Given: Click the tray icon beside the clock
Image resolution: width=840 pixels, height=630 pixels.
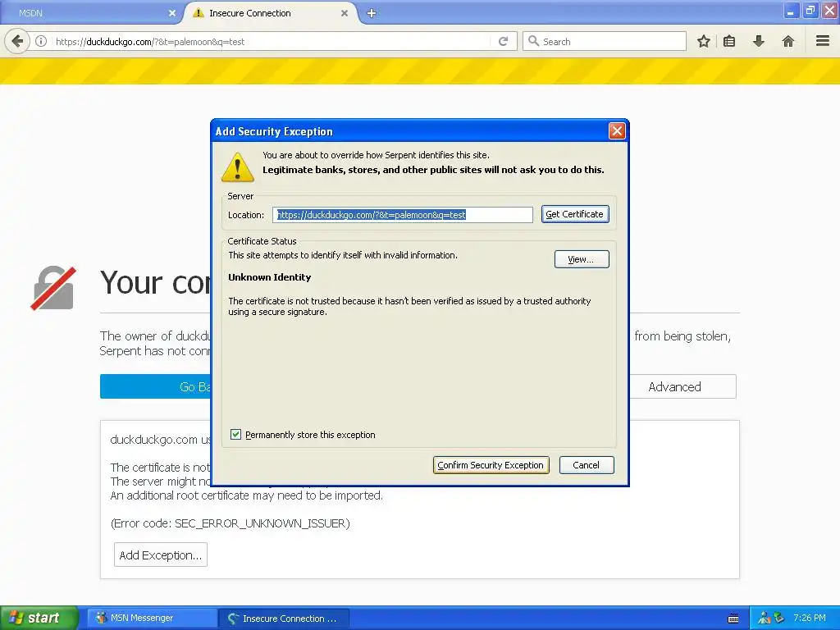Looking at the screenshot, I should pos(779,619).
